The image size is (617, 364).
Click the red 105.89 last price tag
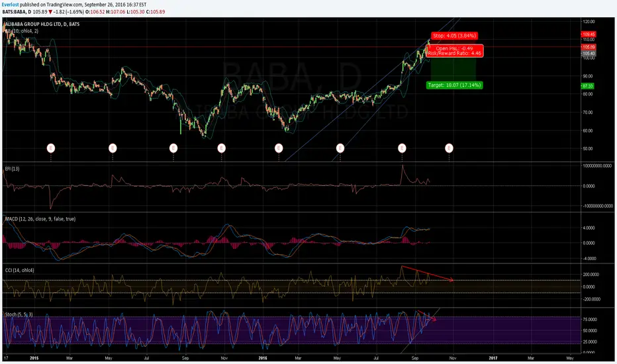click(x=589, y=47)
